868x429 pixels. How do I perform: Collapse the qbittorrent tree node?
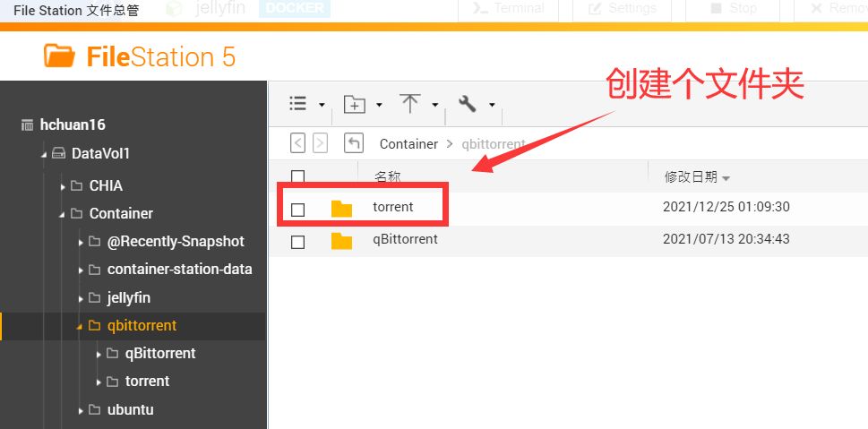tap(80, 327)
